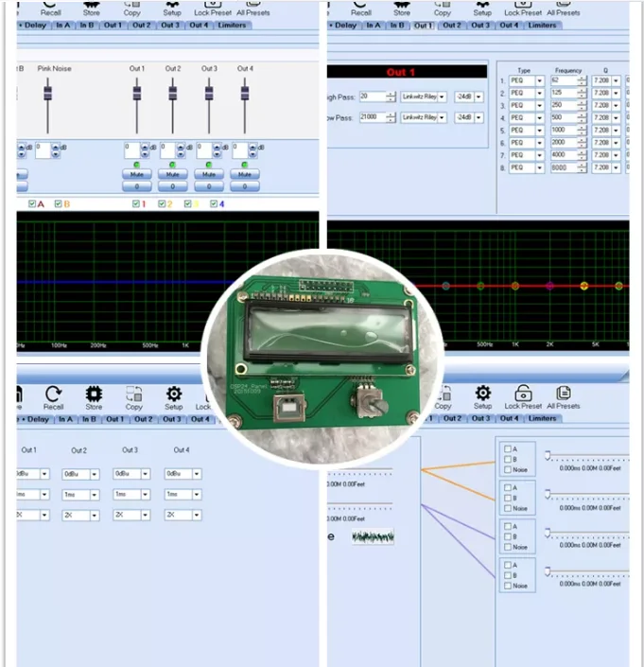Switch to Delay tab in the top-right panel
This screenshot has height=667, width=644.
(345, 26)
